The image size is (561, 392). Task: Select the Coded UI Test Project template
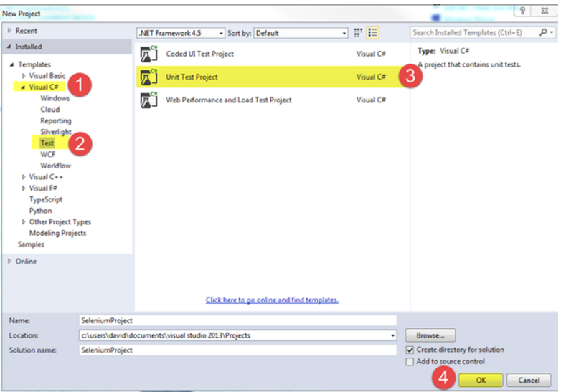pyautogui.click(x=273, y=54)
